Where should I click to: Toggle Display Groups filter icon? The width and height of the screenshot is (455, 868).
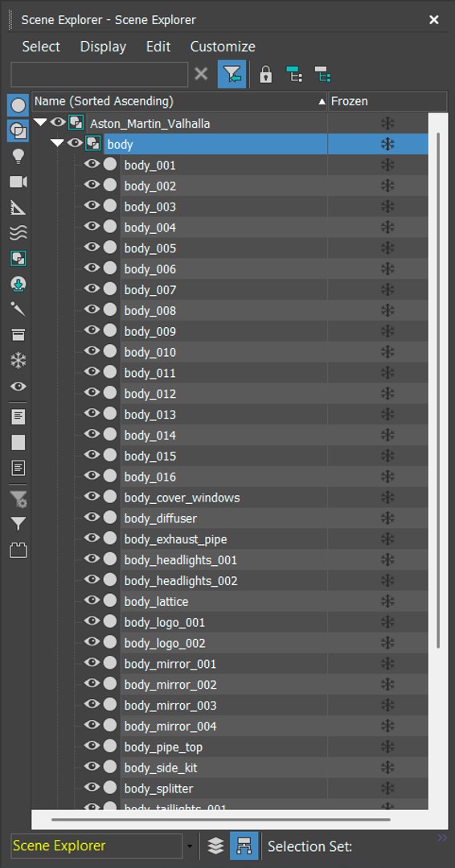[x=18, y=259]
